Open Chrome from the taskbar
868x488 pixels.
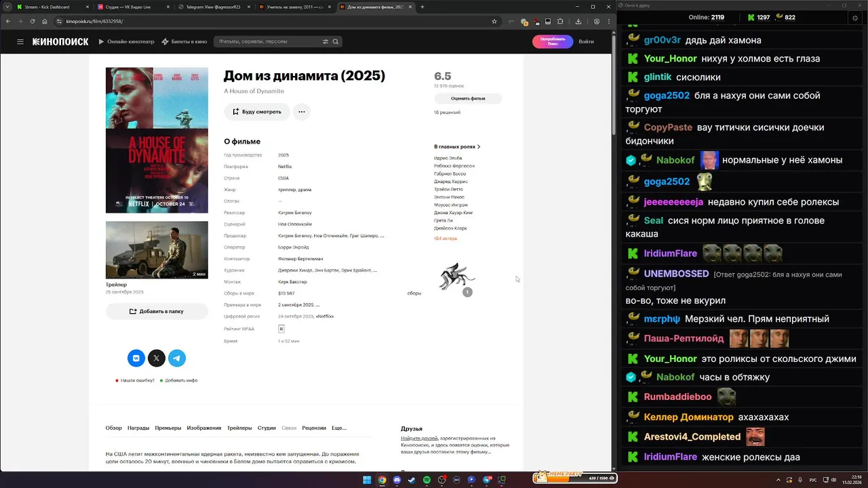click(382, 480)
